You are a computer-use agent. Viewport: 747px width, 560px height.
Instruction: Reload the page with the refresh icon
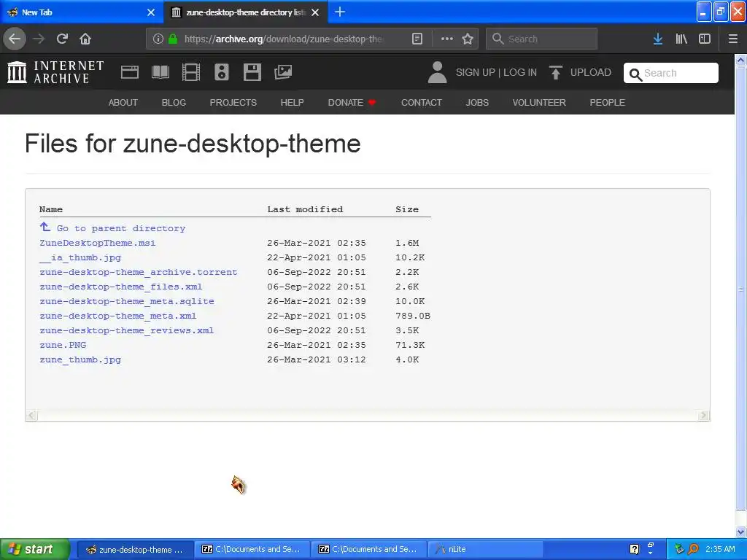62,39
